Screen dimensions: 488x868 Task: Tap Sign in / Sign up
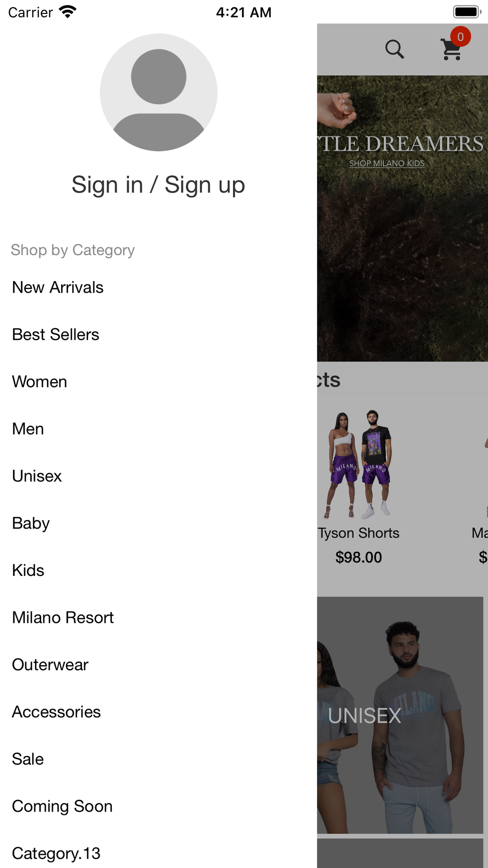(x=158, y=185)
